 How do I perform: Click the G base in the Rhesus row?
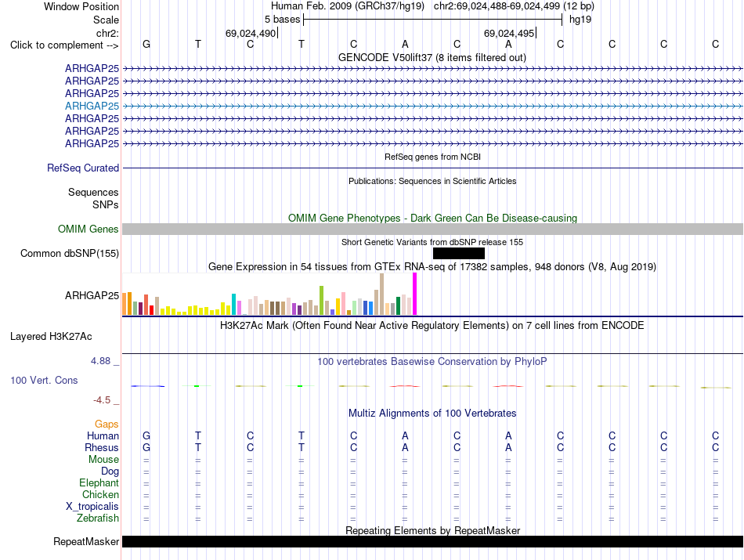click(146, 447)
